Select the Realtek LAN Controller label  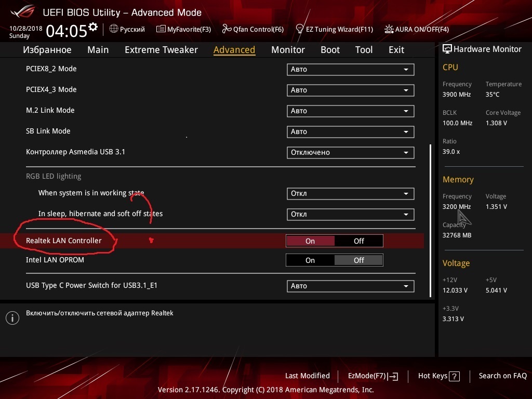click(x=64, y=241)
